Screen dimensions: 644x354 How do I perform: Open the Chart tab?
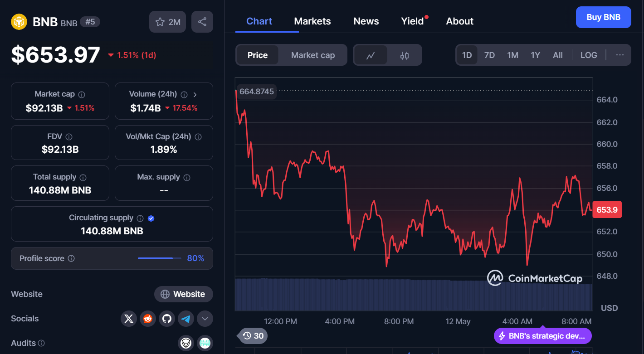point(259,21)
